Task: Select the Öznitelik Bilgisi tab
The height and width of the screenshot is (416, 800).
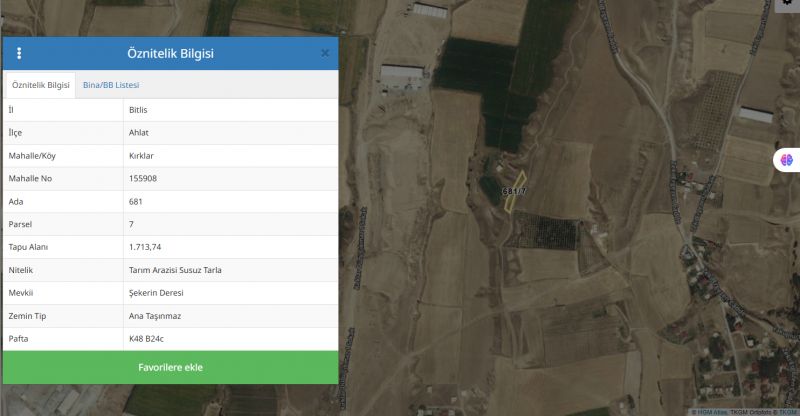Action: 41,86
